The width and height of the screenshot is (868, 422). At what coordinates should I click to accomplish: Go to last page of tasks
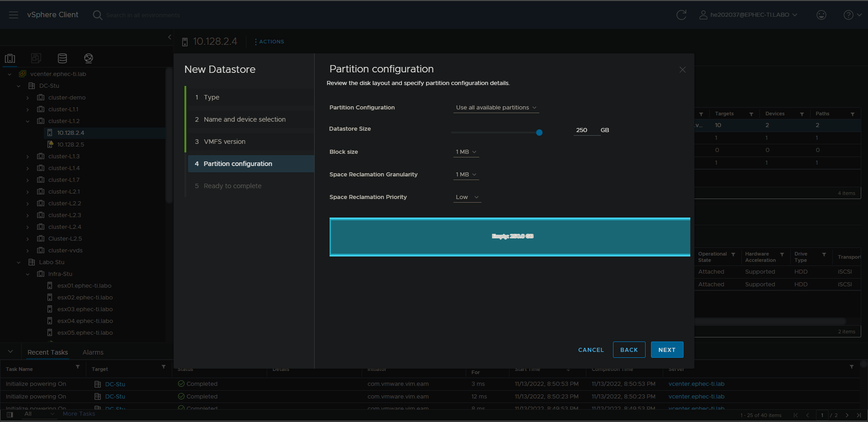[x=859, y=415]
